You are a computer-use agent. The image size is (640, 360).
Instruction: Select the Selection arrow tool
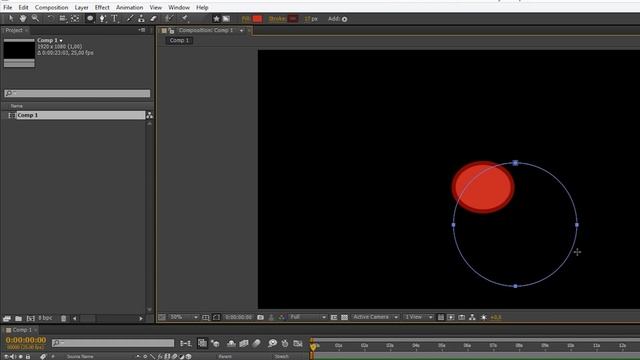[x=11, y=19]
